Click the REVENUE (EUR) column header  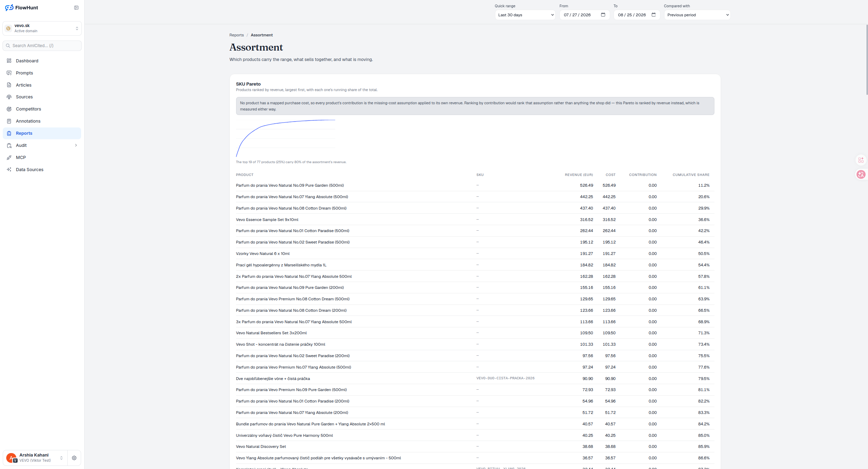click(579, 175)
